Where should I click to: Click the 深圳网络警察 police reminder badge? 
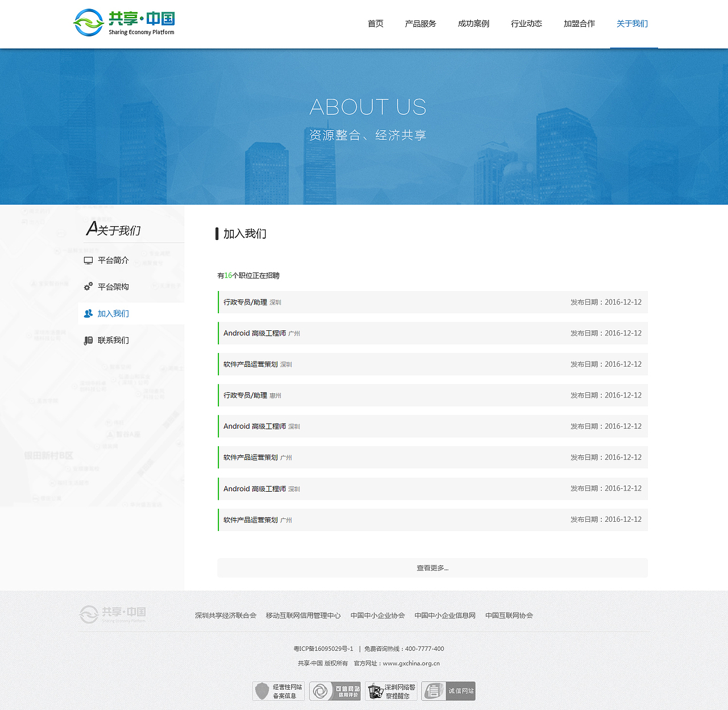tap(391, 691)
